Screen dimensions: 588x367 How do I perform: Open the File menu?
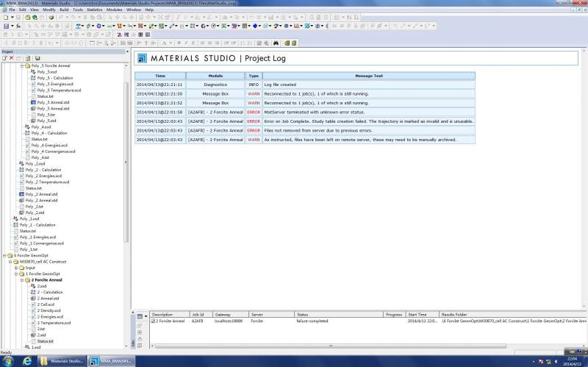(x=12, y=10)
